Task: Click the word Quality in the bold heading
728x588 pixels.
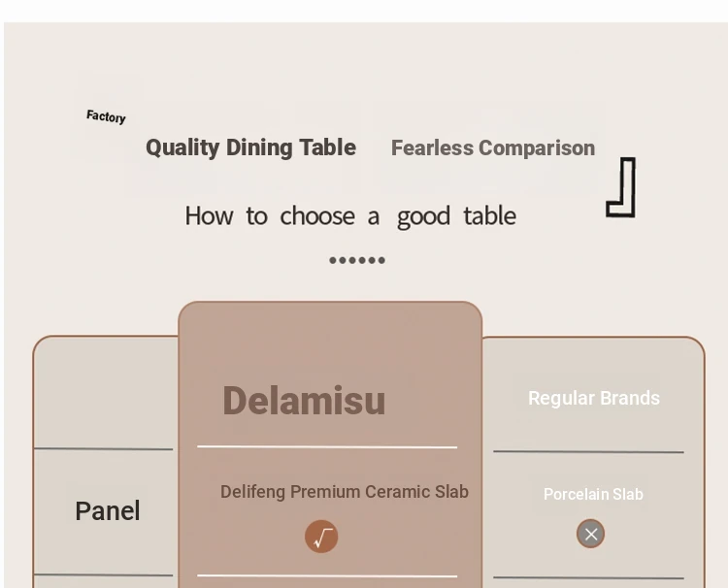Action: coord(182,147)
